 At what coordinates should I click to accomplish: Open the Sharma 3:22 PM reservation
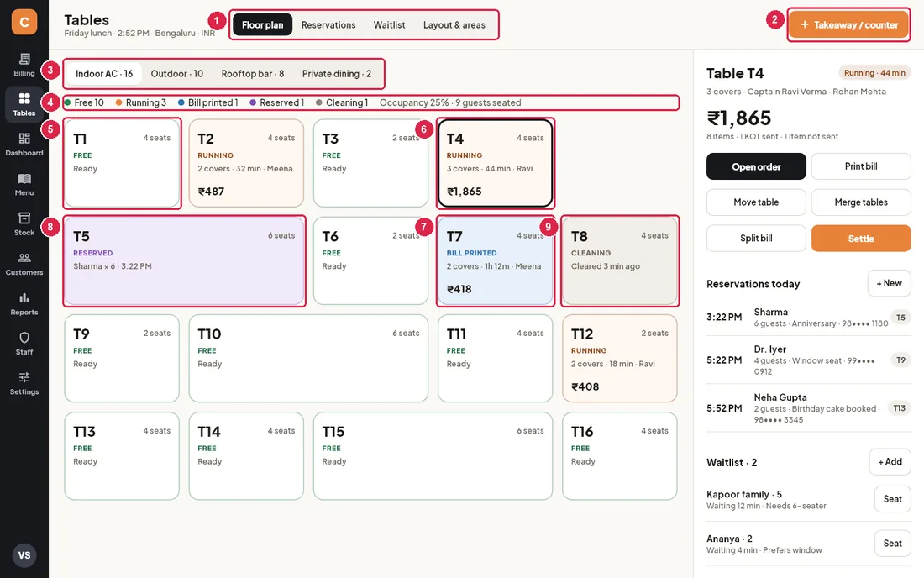coord(808,317)
